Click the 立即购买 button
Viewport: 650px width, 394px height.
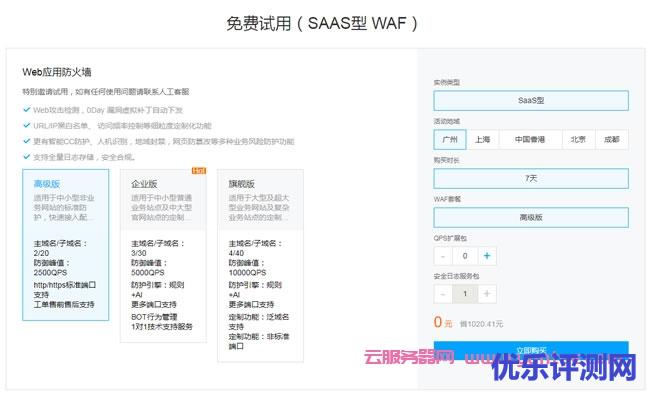click(x=531, y=350)
